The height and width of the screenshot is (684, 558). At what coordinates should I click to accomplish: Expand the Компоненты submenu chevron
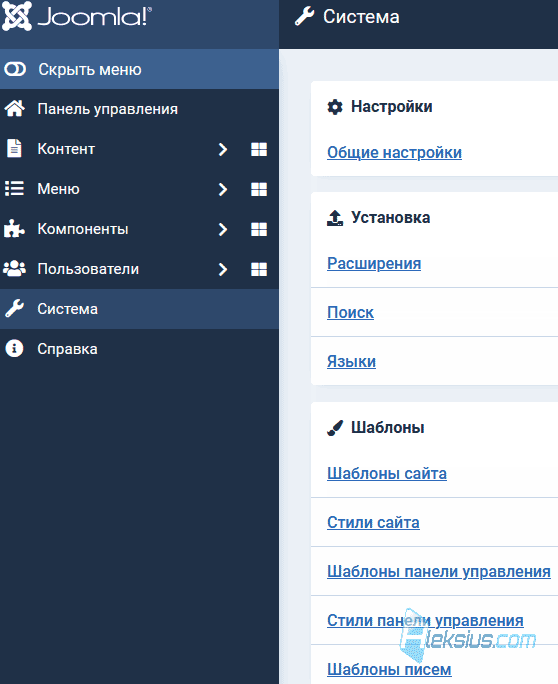(x=223, y=229)
